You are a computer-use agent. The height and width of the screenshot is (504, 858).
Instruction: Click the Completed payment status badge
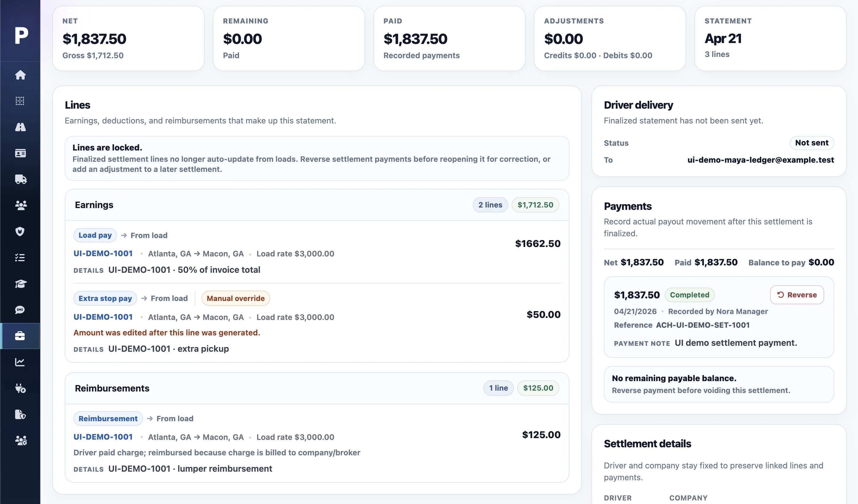click(x=689, y=295)
